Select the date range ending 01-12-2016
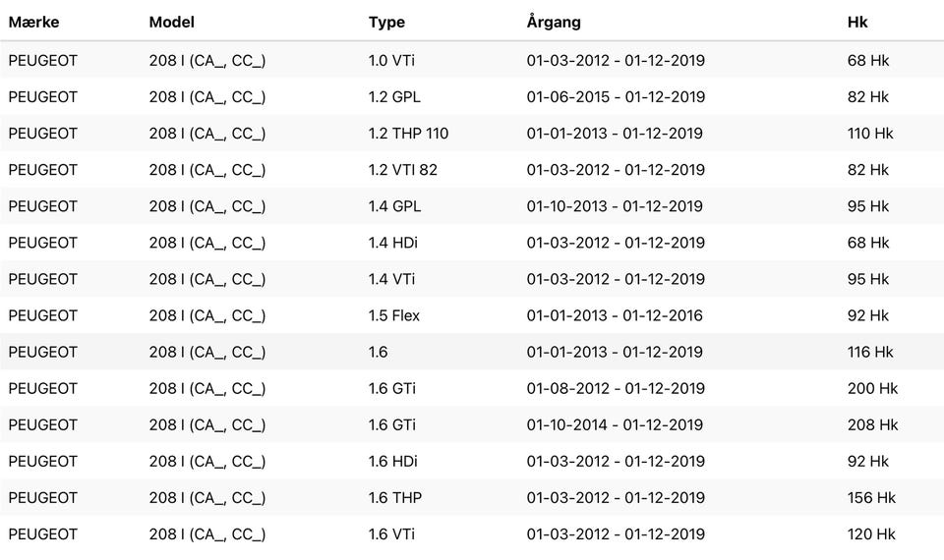This screenshot has width=944, height=560. click(616, 315)
